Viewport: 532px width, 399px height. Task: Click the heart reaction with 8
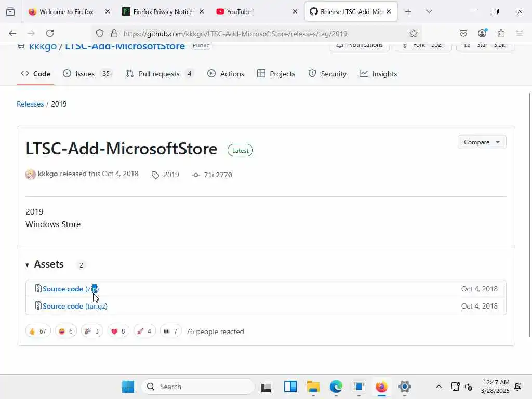118,331
